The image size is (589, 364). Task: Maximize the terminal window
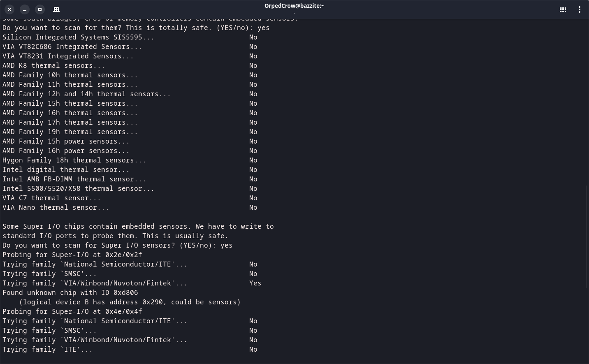click(x=40, y=9)
